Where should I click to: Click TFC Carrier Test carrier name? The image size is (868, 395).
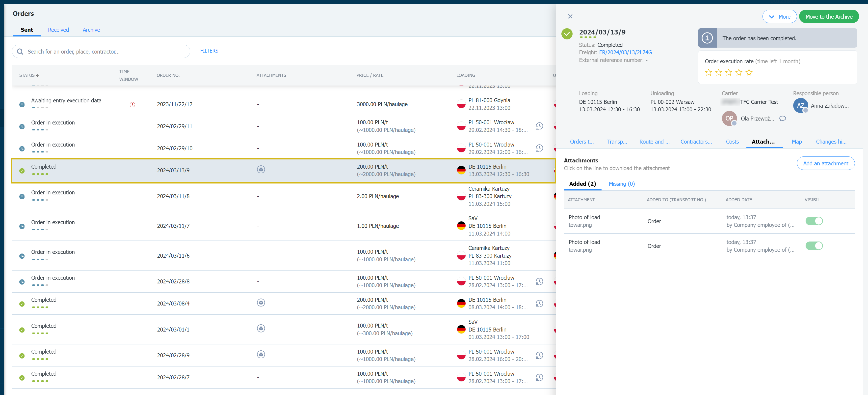759,102
